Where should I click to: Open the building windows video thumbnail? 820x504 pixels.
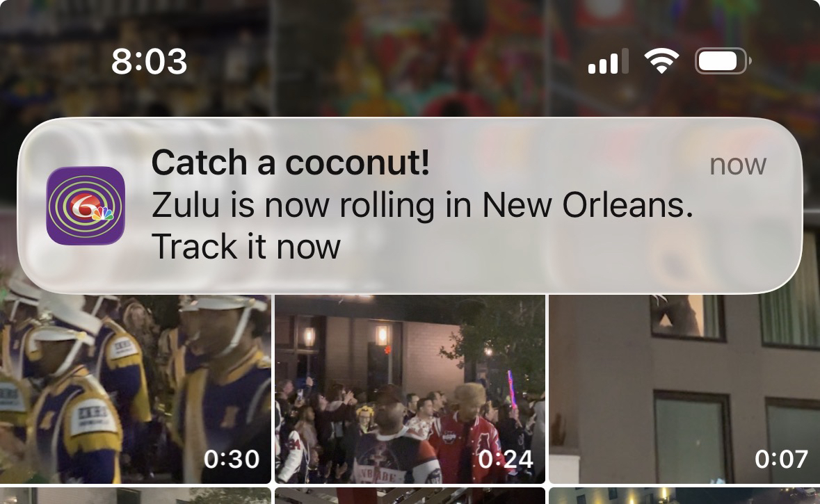(x=684, y=389)
